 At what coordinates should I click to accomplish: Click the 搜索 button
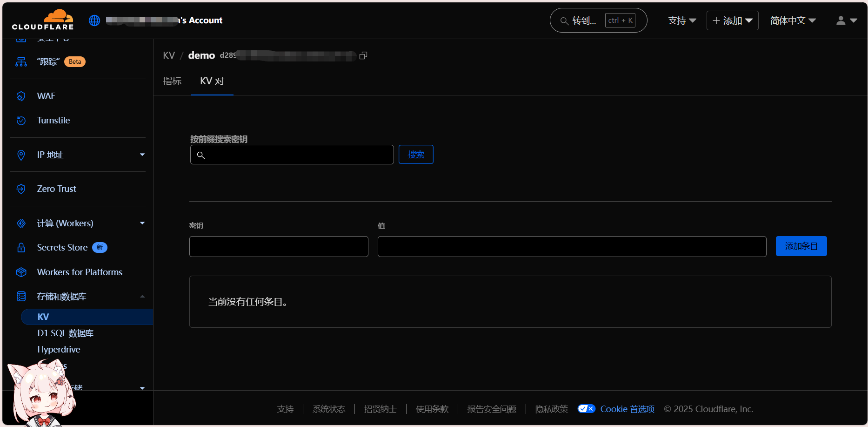pos(416,155)
